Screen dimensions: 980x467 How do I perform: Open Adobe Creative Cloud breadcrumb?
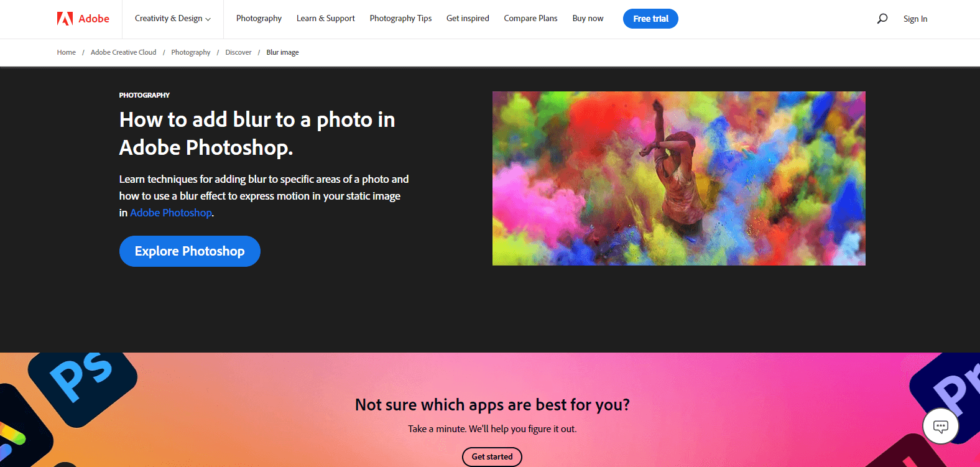(x=124, y=52)
